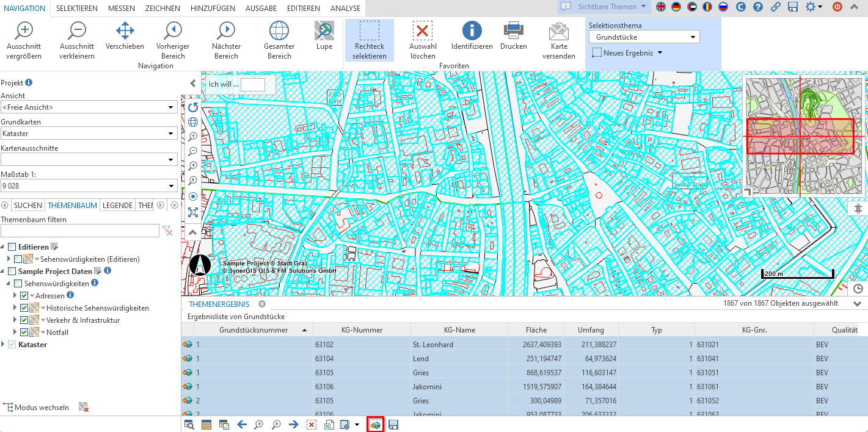Click the Karte versenden envelope icon
The width and height of the screenshot is (868, 432).
[558, 31]
